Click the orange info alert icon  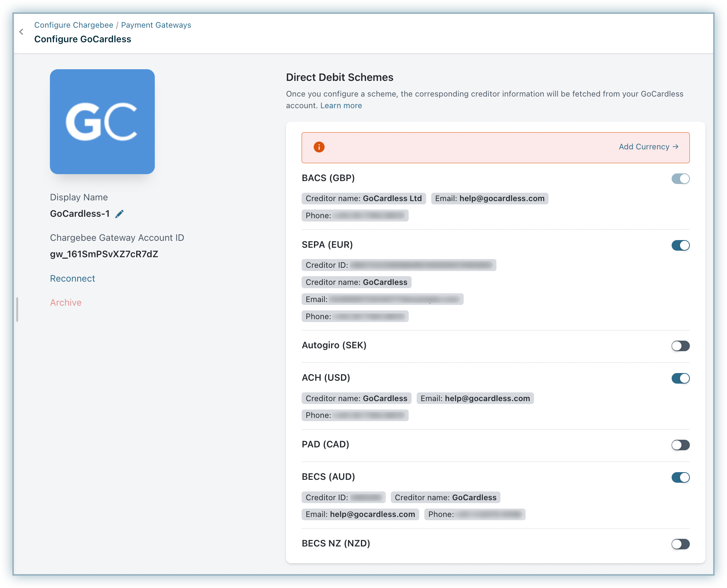pos(319,147)
